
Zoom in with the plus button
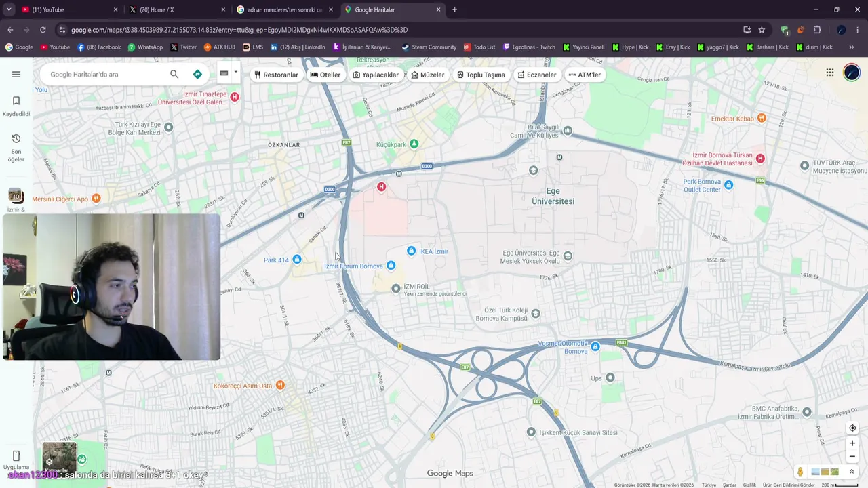click(x=852, y=443)
